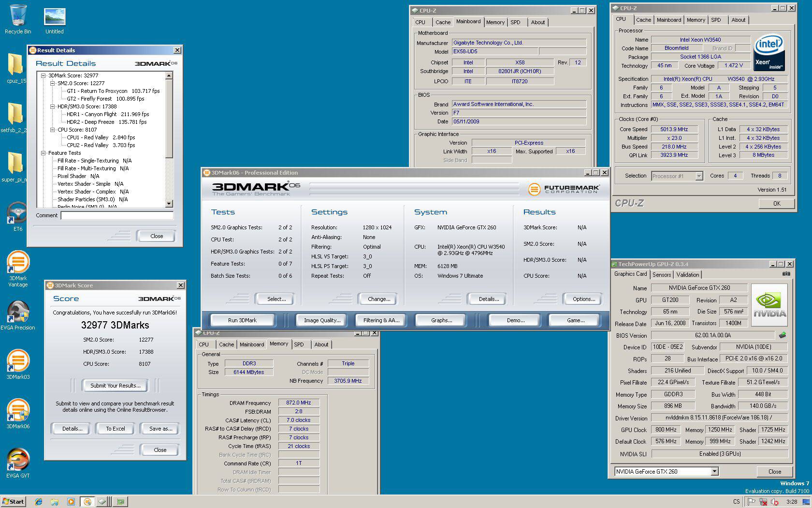
Task: Switch to About tab in memory CPU-Z window
Action: 321,344
